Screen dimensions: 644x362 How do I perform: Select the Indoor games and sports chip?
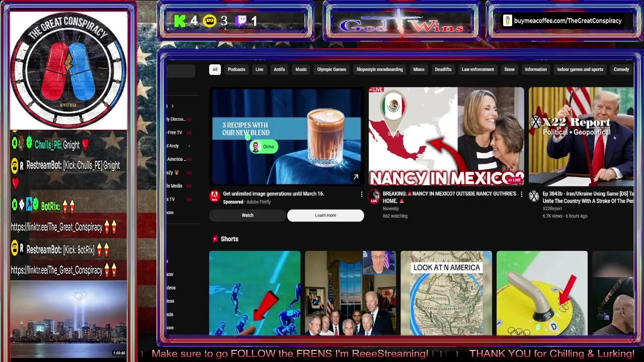point(580,69)
